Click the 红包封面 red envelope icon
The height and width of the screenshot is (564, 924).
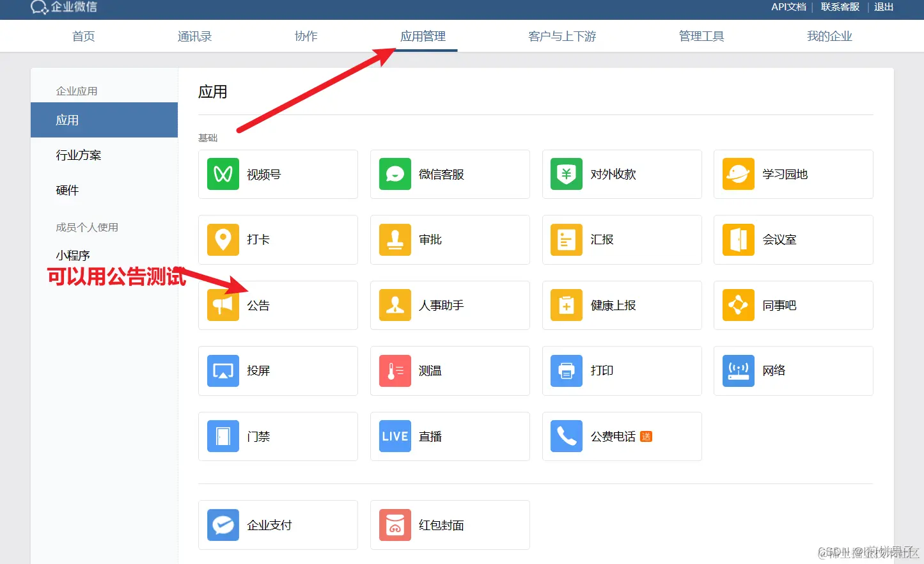coord(395,524)
